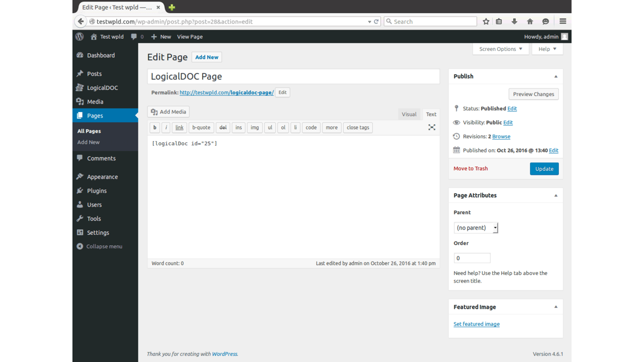644x362 pixels.
Task: Click the more quicktag button
Action: point(332,128)
